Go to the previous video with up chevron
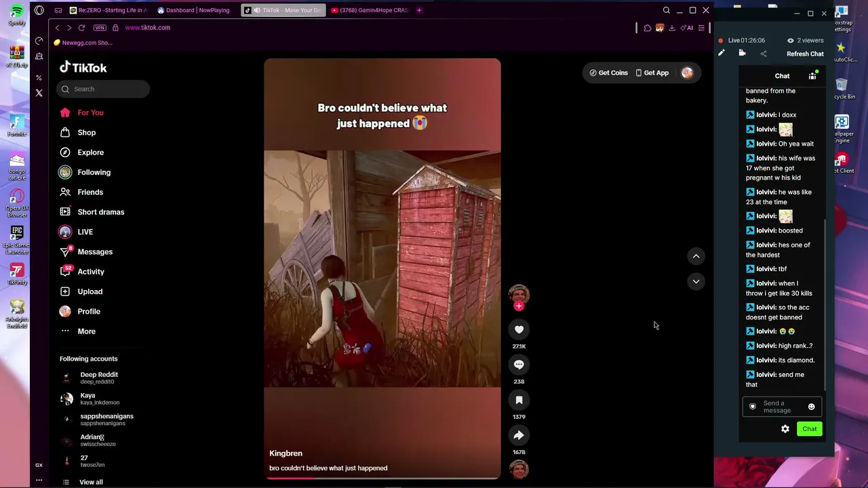The image size is (868, 488). click(696, 256)
